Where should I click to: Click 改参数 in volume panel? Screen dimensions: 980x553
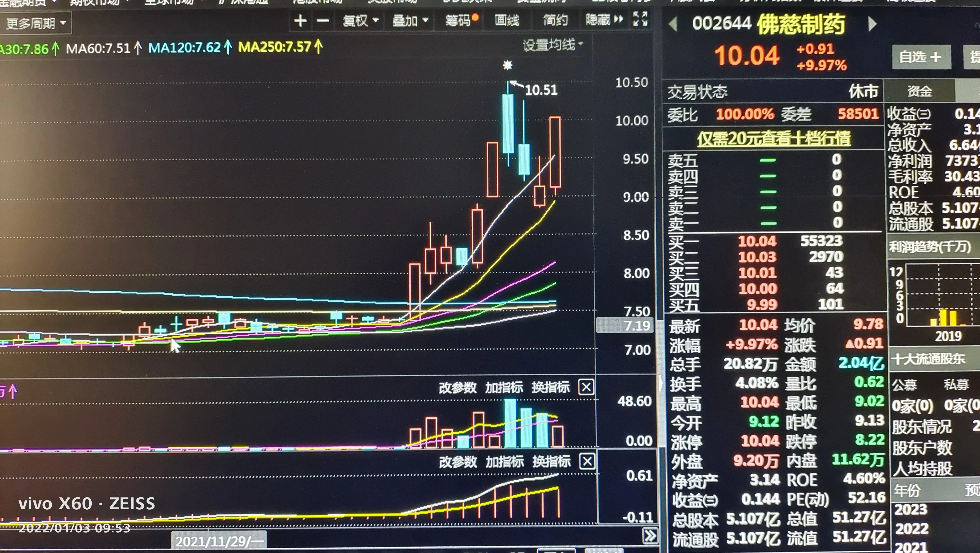(x=457, y=388)
